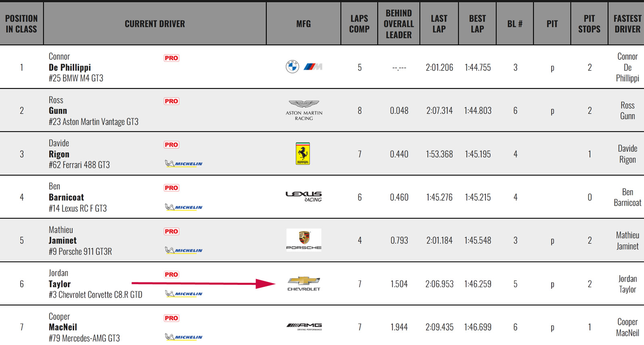644x345 pixels.
Task: Click the 1:44.755 best lap time
Action: click(x=478, y=67)
